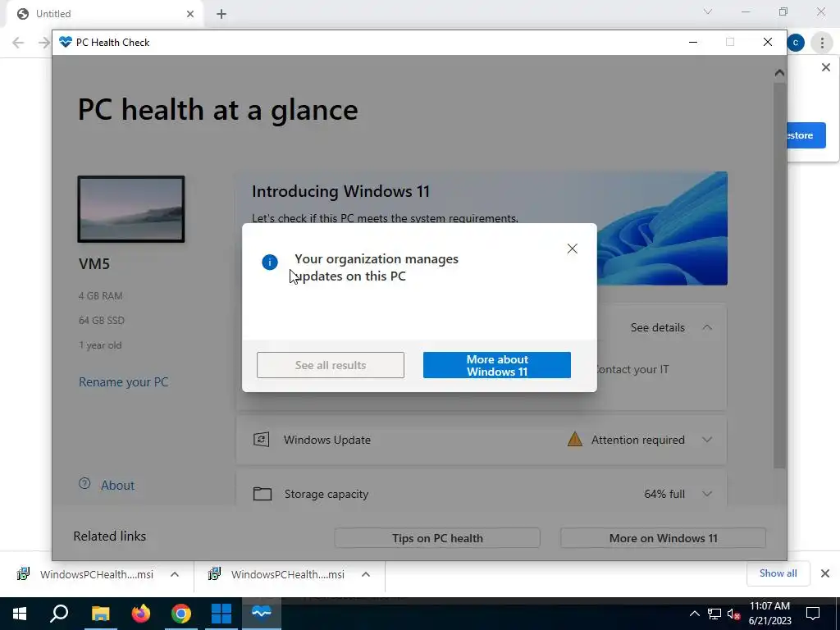Open Chrome tab search dropdown arrow

point(708,11)
